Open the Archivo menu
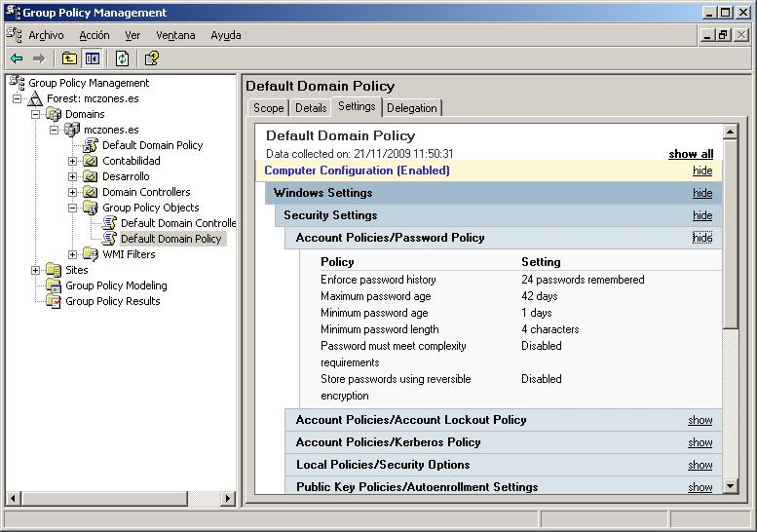The height and width of the screenshot is (532, 757). click(47, 35)
